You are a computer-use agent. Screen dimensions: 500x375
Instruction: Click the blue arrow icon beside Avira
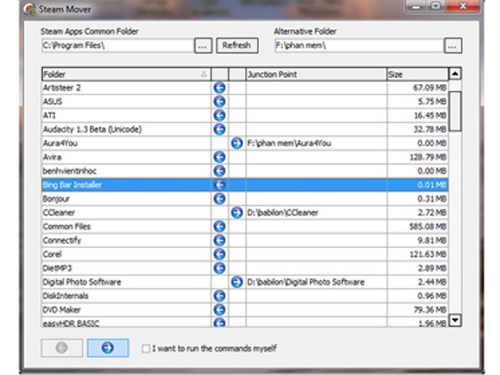tap(219, 157)
